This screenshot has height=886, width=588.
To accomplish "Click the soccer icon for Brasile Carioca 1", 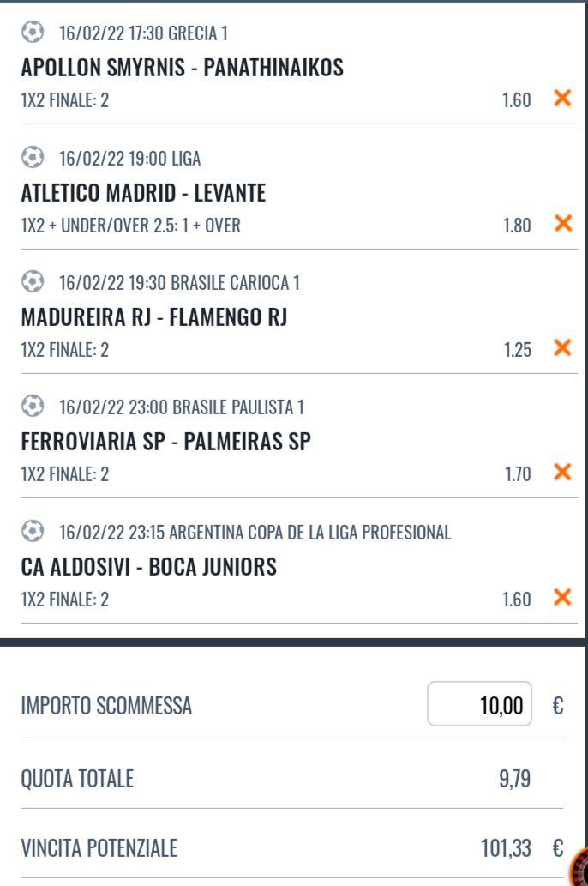I will pyautogui.click(x=33, y=281).
